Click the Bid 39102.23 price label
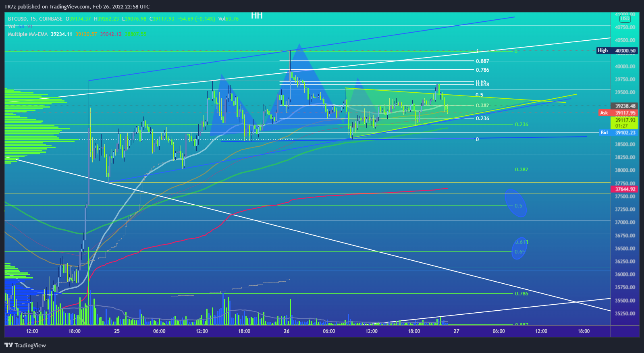 point(618,133)
